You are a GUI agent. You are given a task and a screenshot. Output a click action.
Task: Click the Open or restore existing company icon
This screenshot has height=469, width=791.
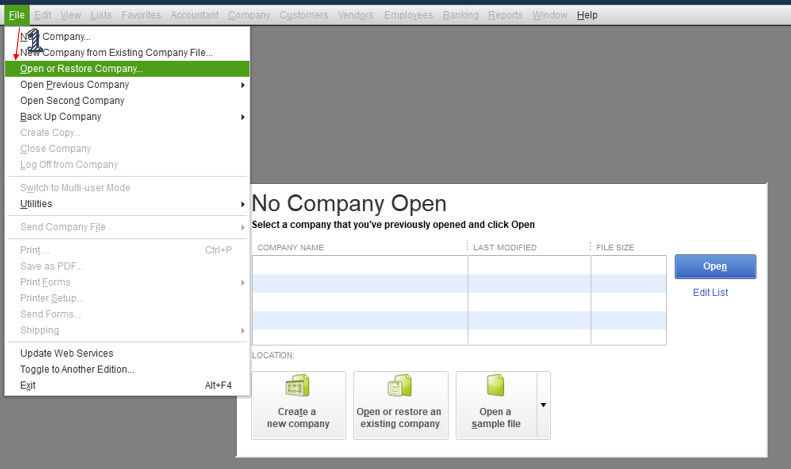click(400, 386)
